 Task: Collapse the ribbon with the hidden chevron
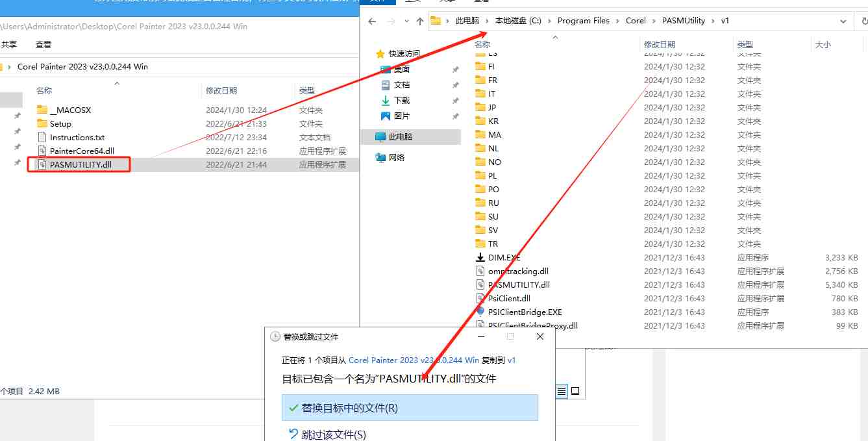click(554, 37)
